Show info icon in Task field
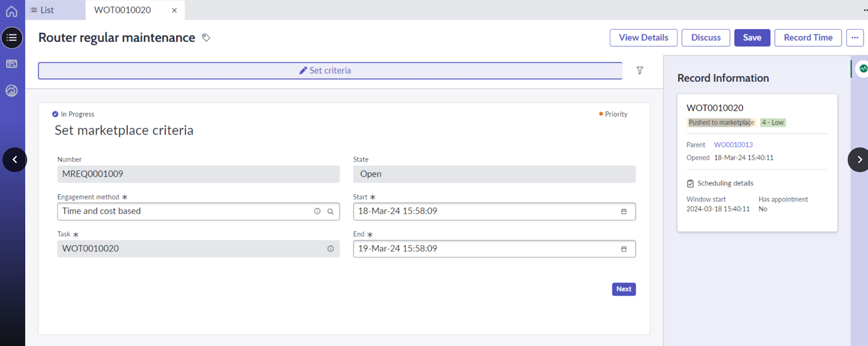 pos(330,249)
